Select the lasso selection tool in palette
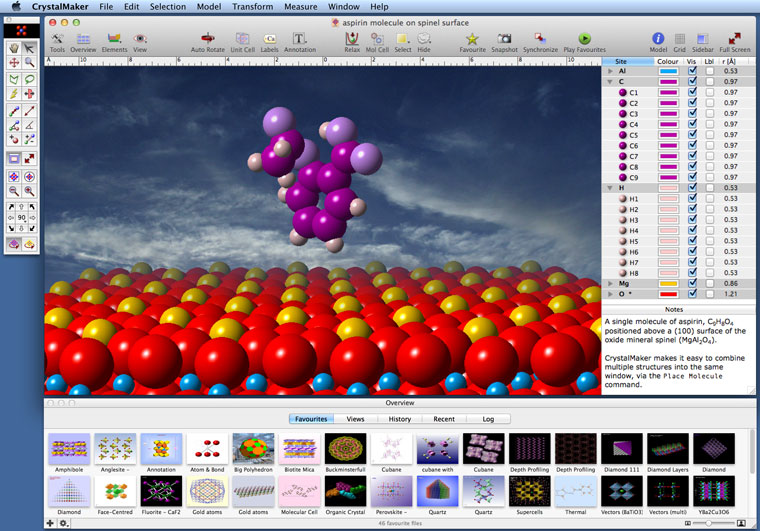Viewport: 760px width, 531px height. click(x=30, y=79)
